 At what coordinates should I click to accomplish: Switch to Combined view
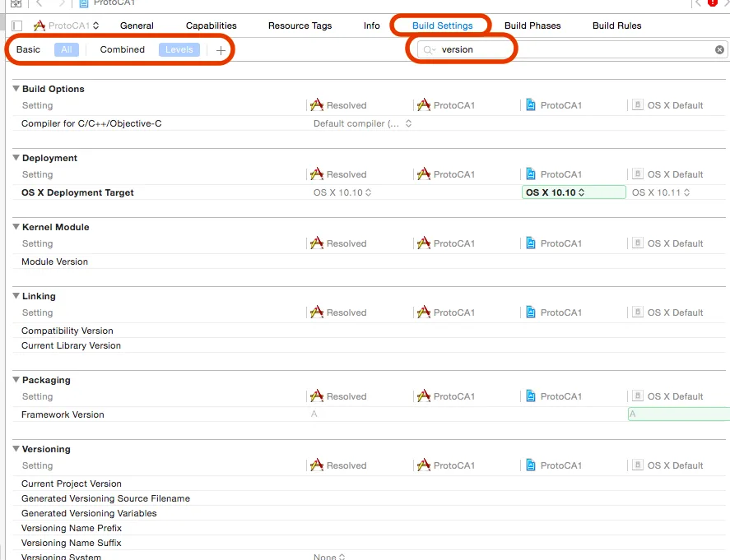122,49
